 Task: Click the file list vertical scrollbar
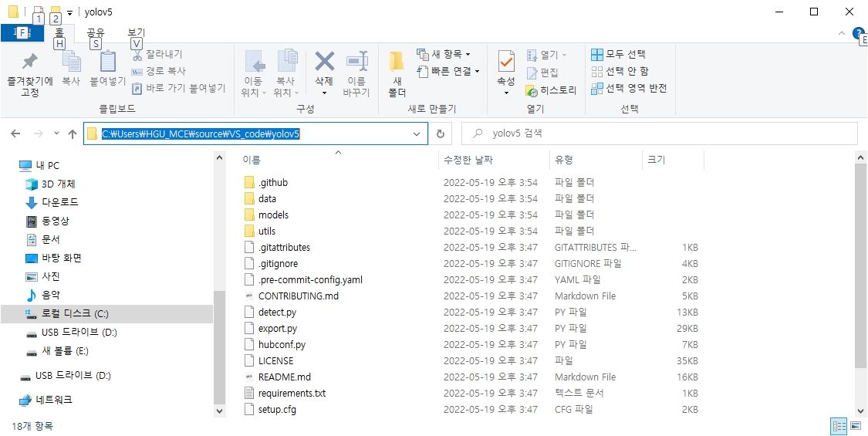click(861, 262)
